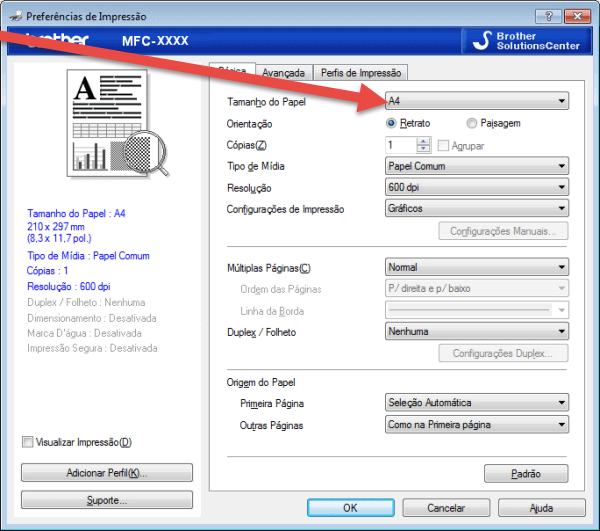Enable Visualizar Impressão checkbox
The width and height of the screenshot is (600, 531).
pyautogui.click(x=27, y=442)
